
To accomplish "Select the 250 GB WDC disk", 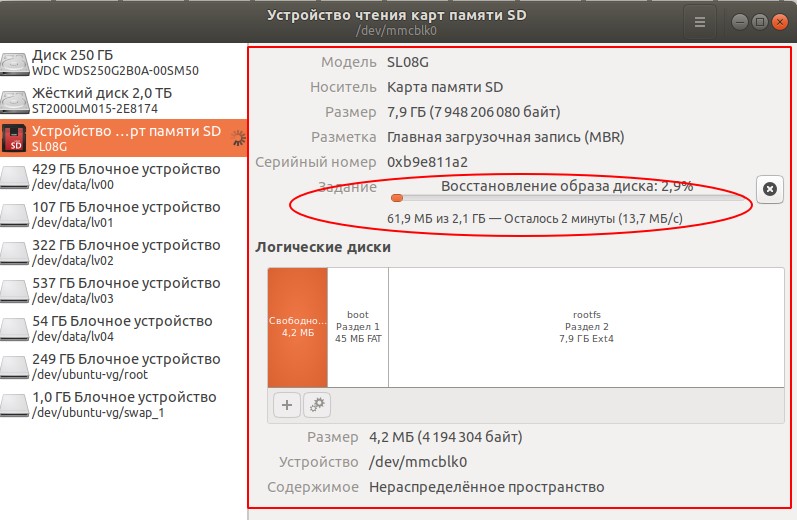I will (x=115, y=62).
